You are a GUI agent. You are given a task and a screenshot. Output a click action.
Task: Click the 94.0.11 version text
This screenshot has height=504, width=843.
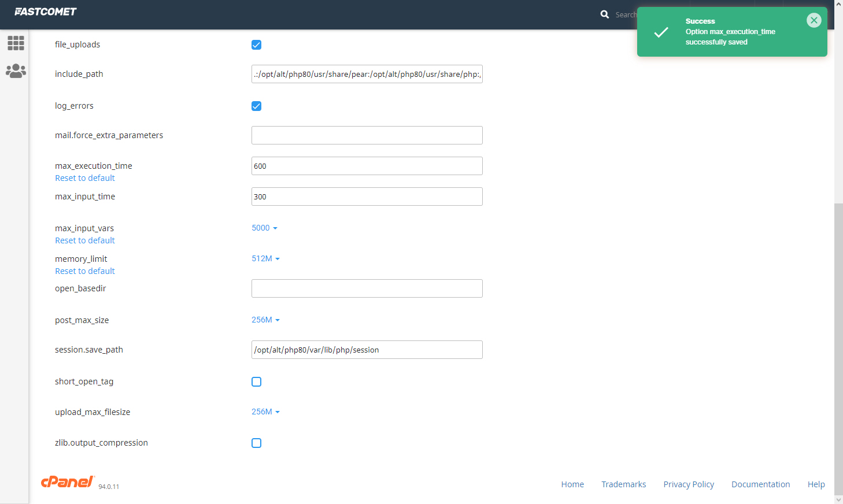(x=109, y=487)
